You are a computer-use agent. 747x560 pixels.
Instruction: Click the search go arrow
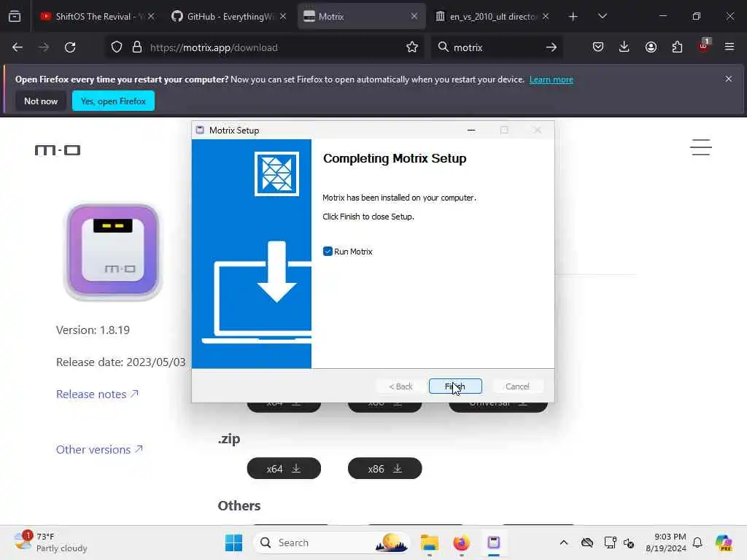(551, 47)
